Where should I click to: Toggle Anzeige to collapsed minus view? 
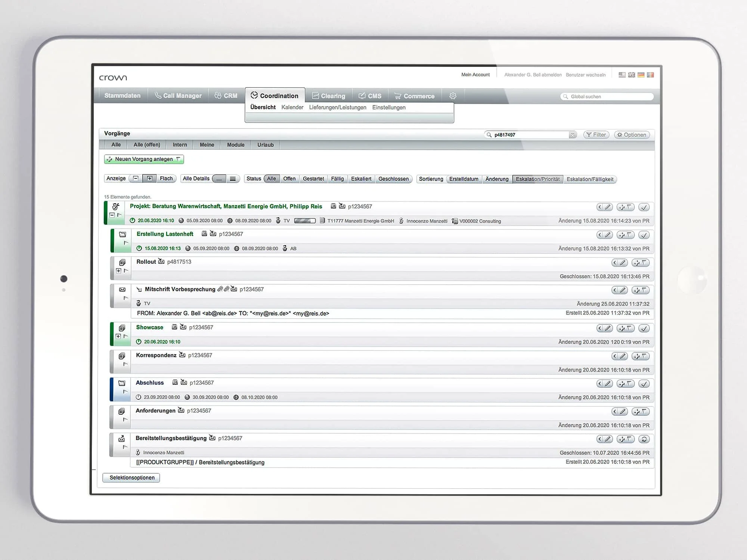(136, 179)
